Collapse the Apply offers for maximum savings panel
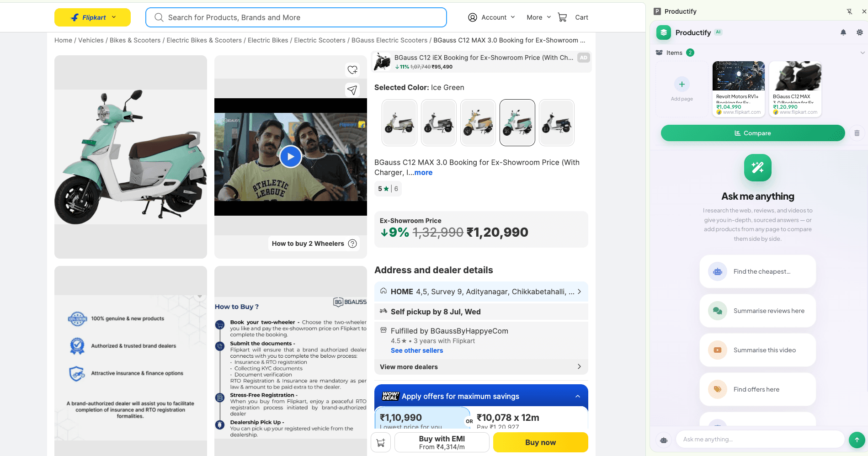Screen dimensions: 868x456 pos(578,396)
